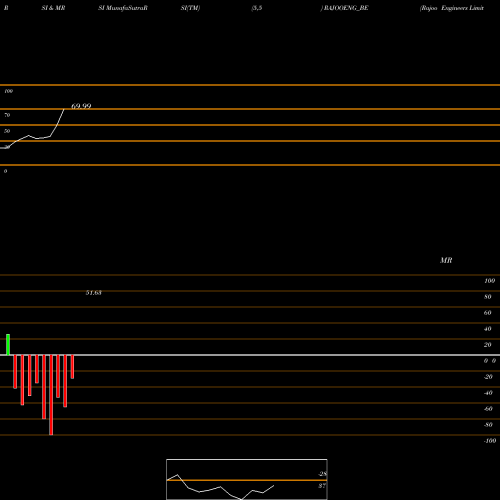
Task: Click the -28 value in mini chart
Action: (x=322, y=474)
